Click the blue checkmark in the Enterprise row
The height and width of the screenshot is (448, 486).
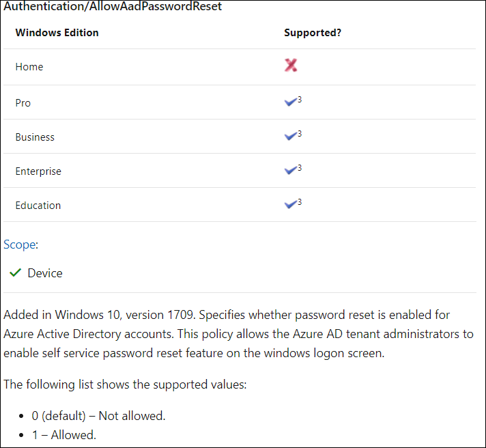pyautogui.click(x=290, y=171)
